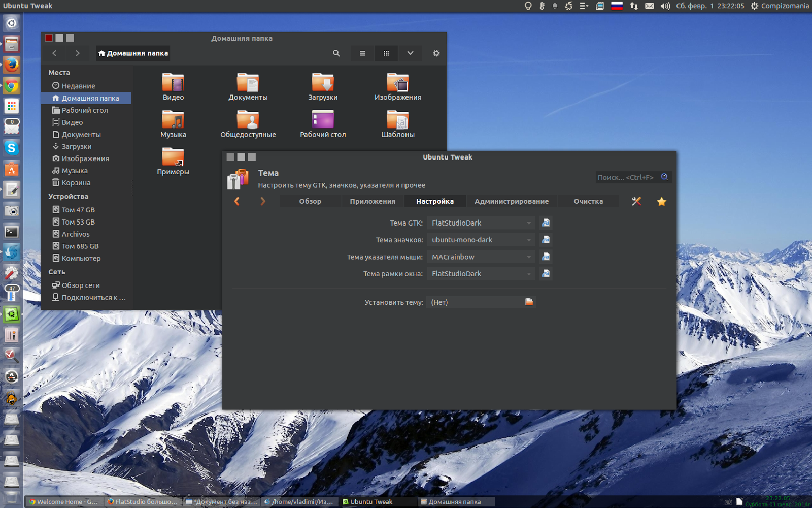
Task: Select the Шаблоны folder
Action: (398, 124)
